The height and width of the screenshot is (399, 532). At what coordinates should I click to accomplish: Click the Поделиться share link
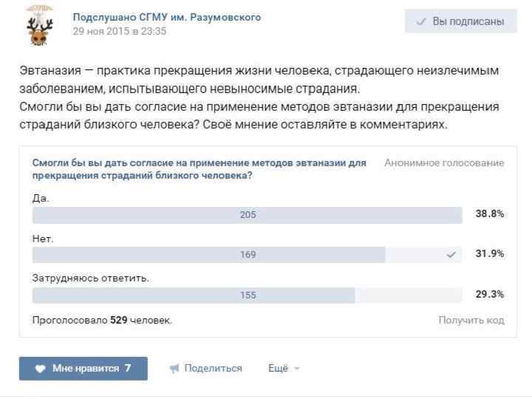pos(213,369)
